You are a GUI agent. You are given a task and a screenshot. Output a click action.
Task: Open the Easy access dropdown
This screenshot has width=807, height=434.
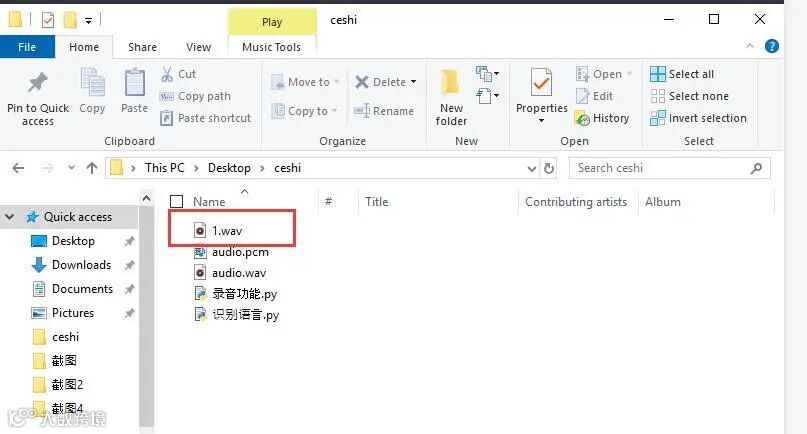pos(487,96)
